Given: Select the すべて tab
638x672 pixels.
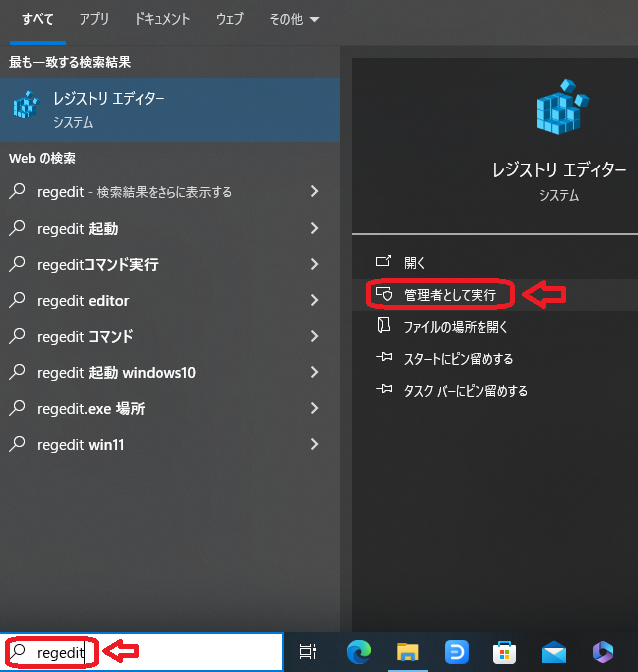Looking at the screenshot, I should click(x=38, y=19).
